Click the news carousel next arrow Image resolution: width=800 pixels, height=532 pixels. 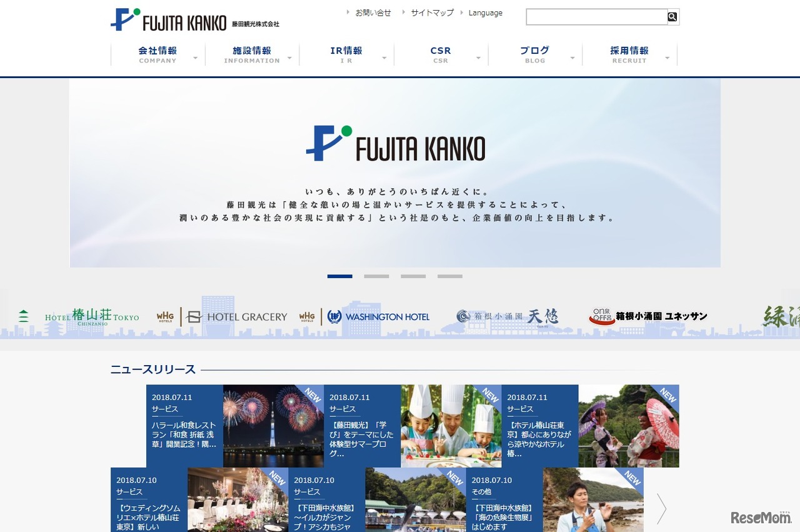[661, 508]
